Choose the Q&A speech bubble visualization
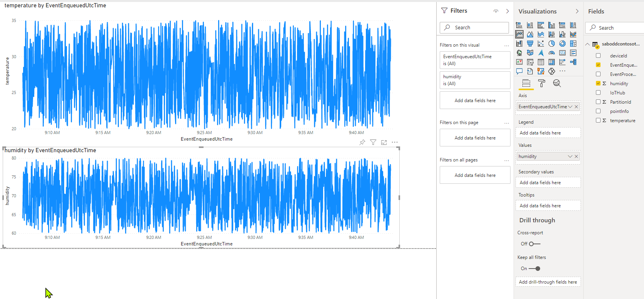The width and height of the screenshot is (644, 299). point(519,71)
